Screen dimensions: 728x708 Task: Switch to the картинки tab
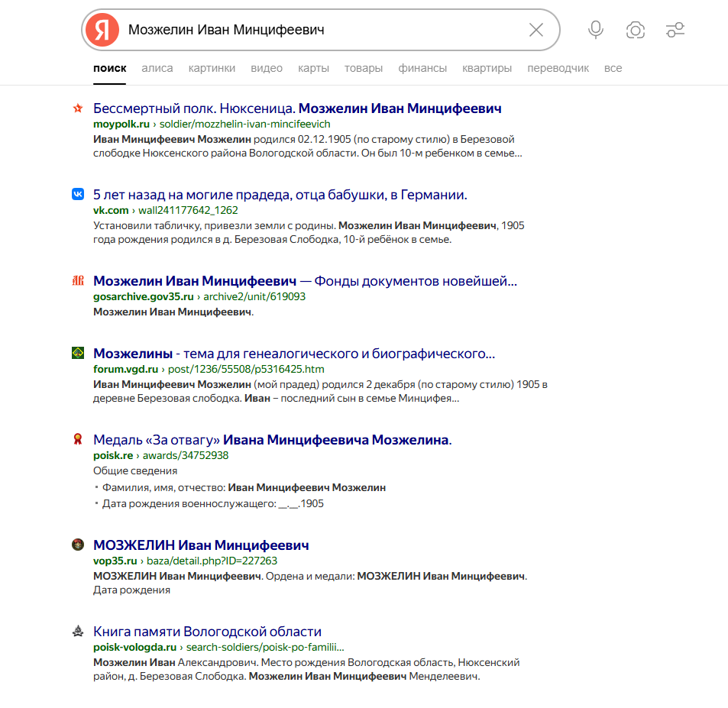[212, 68]
